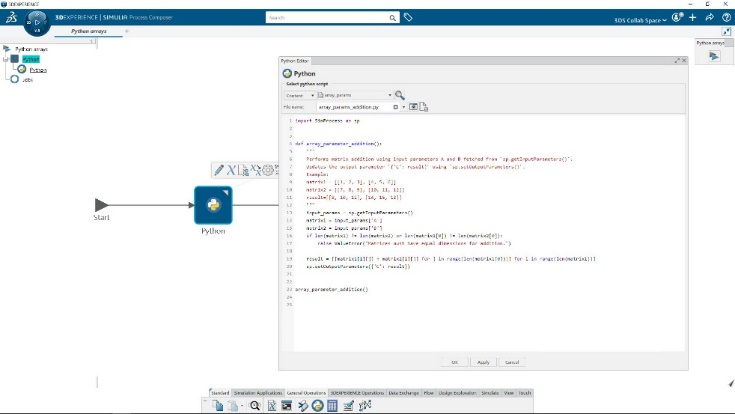This screenshot has height=414, width=735.
Task: Click the OK button in Python Editor
Action: [x=456, y=361]
